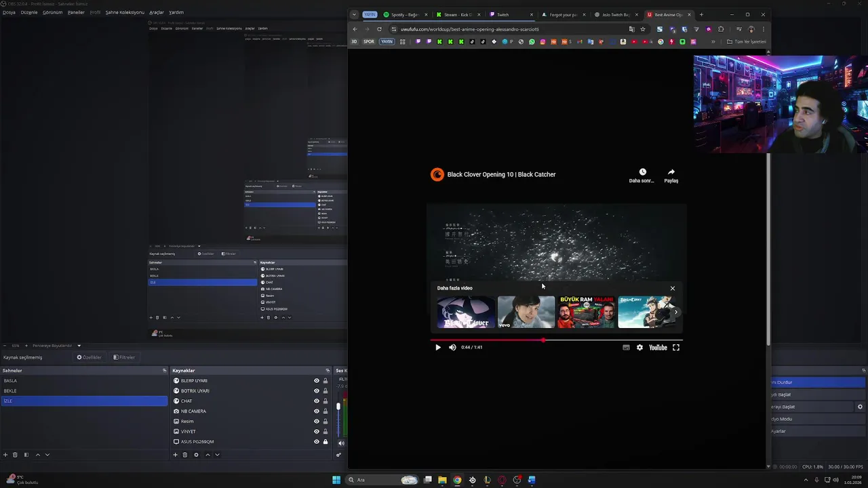Click the Özellikler button
Screen dimensions: 868x488
pos(89,357)
